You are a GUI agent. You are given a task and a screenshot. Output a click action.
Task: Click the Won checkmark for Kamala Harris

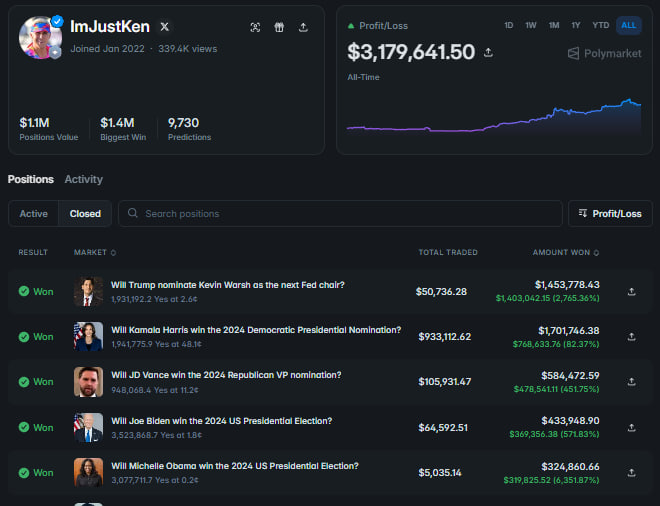pyautogui.click(x=24, y=337)
